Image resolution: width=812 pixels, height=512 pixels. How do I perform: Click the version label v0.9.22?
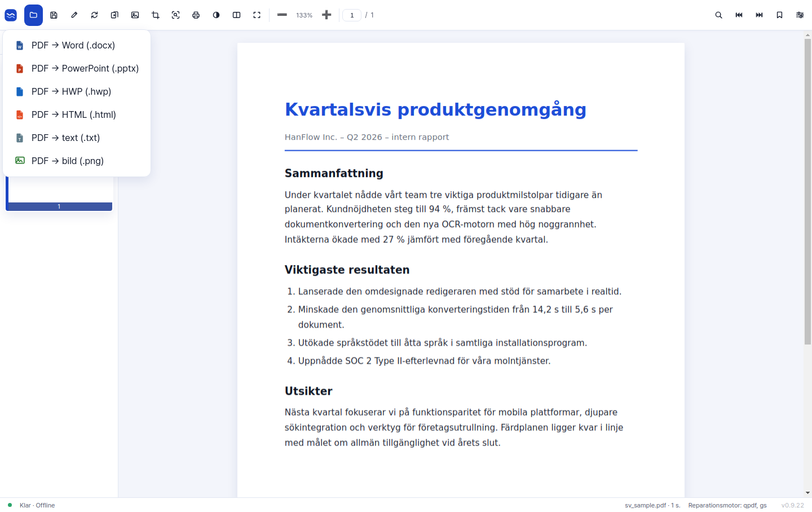(x=793, y=505)
